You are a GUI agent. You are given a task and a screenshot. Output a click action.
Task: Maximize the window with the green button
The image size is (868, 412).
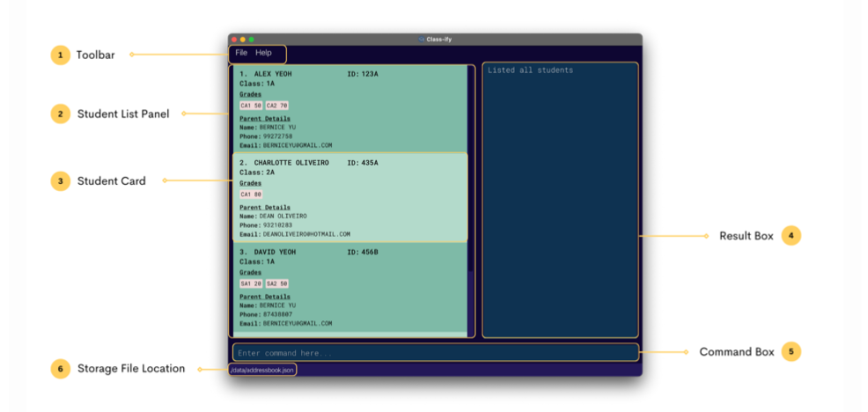pos(251,40)
